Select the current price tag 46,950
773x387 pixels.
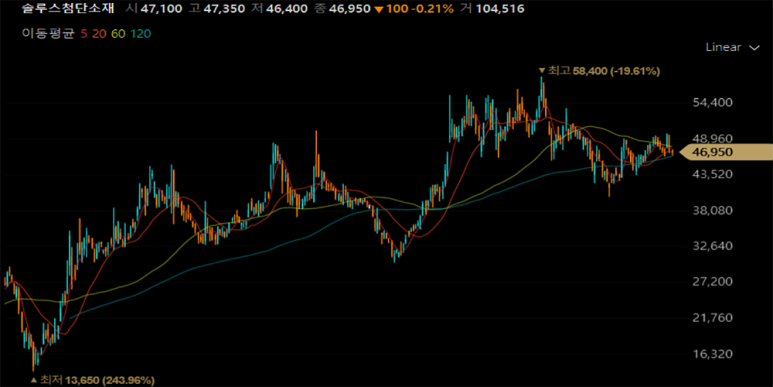click(x=726, y=152)
